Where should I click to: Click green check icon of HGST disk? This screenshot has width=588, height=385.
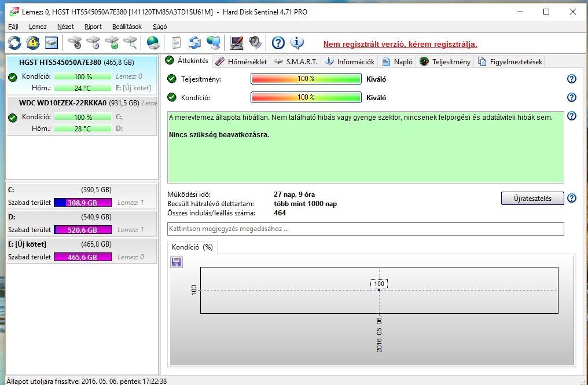coord(13,78)
